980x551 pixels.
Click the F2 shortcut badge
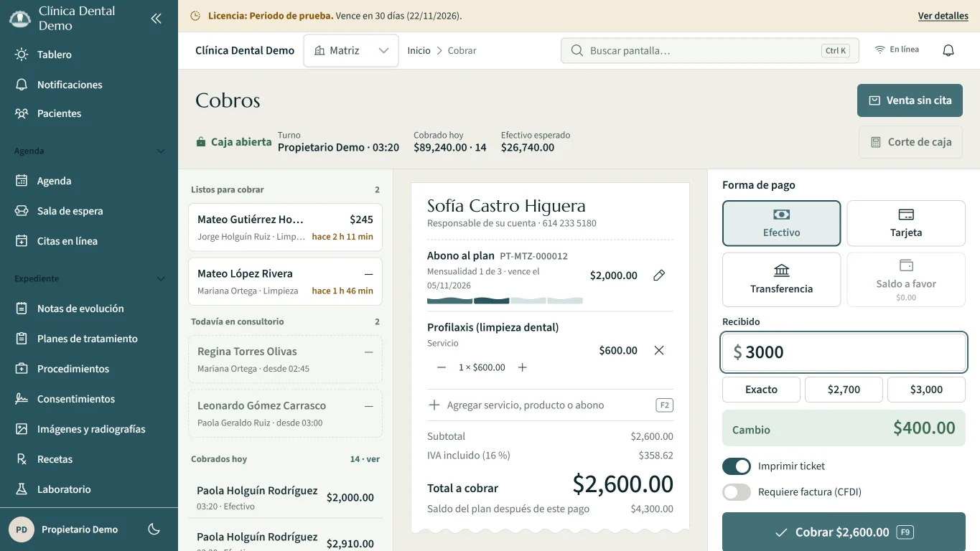665,405
